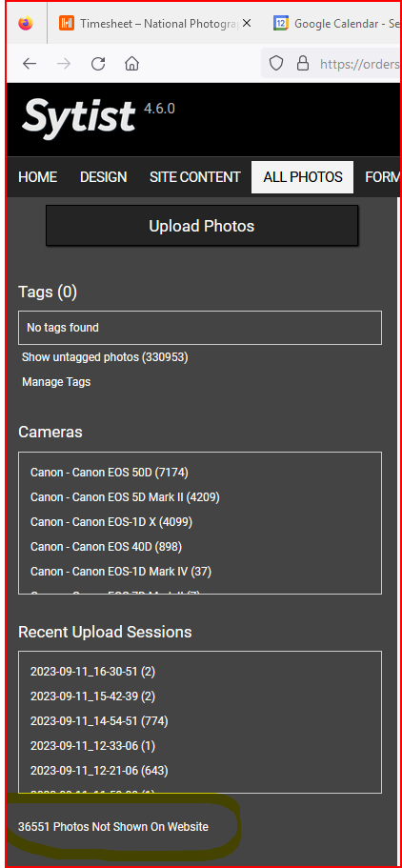Screen dimensions: 402x868
Task: Click the Firefox logo icon
Action: coord(26,23)
